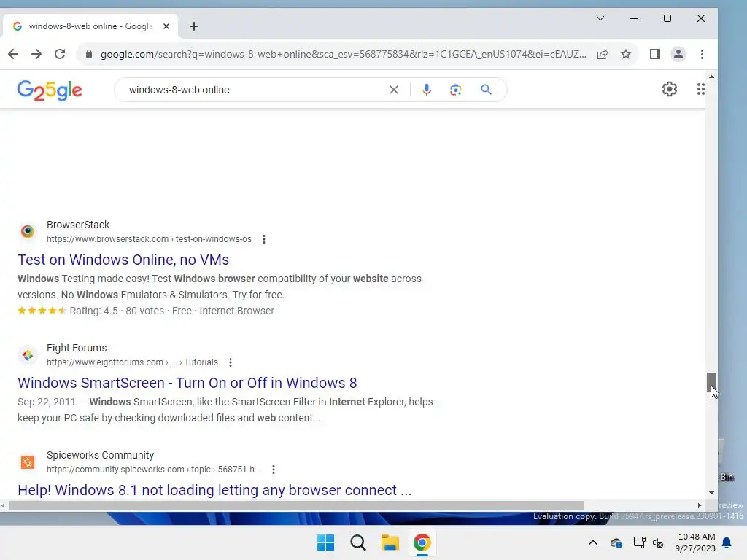Click the Chrome address bar URL
Viewport: 747px width, 560px height.
(x=343, y=54)
